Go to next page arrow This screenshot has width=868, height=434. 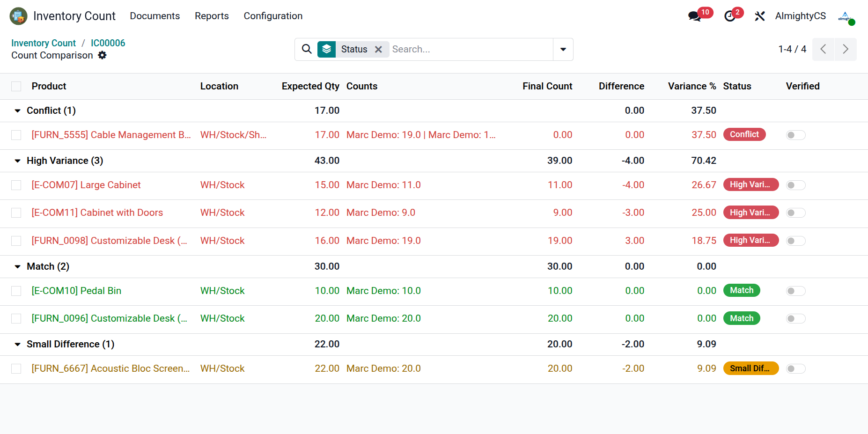(x=846, y=49)
